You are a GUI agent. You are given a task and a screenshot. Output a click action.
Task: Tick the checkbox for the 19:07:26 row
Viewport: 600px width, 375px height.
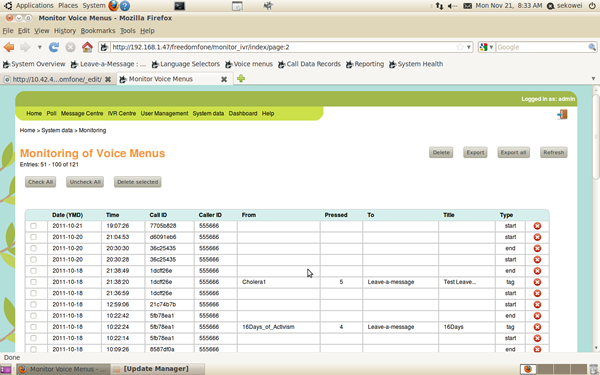[x=34, y=226]
